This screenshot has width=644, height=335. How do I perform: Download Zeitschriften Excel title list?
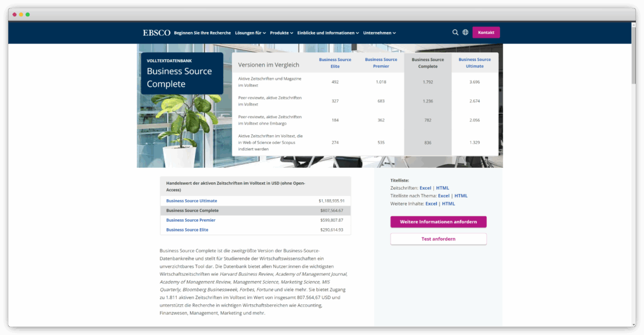click(425, 188)
